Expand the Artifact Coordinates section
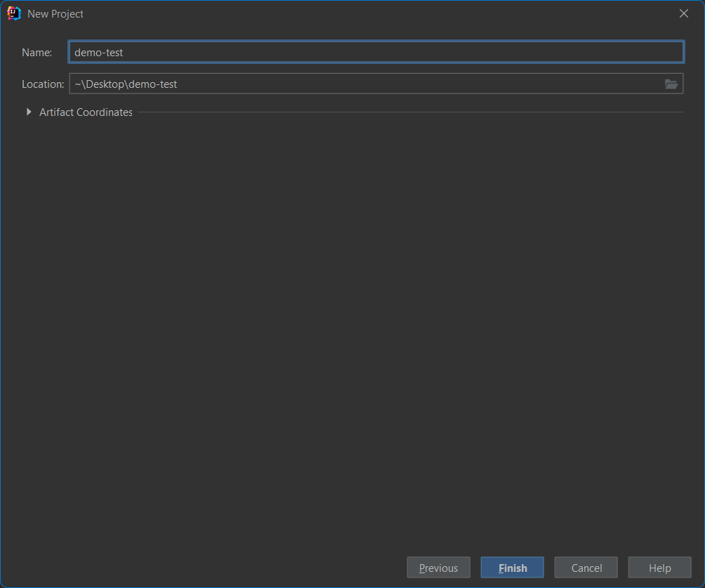 pyautogui.click(x=29, y=112)
